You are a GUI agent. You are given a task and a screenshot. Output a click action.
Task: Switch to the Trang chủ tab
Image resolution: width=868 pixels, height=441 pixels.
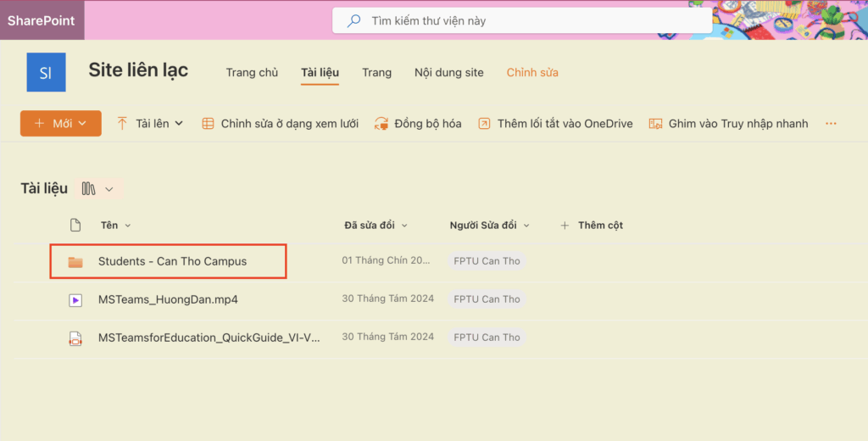pyautogui.click(x=252, y=72)
